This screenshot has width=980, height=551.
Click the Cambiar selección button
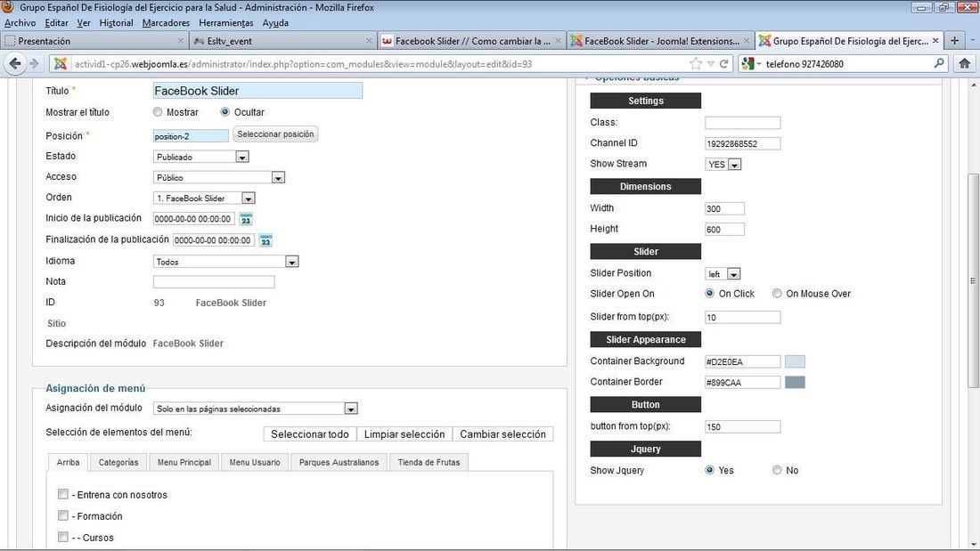point(502,434)
